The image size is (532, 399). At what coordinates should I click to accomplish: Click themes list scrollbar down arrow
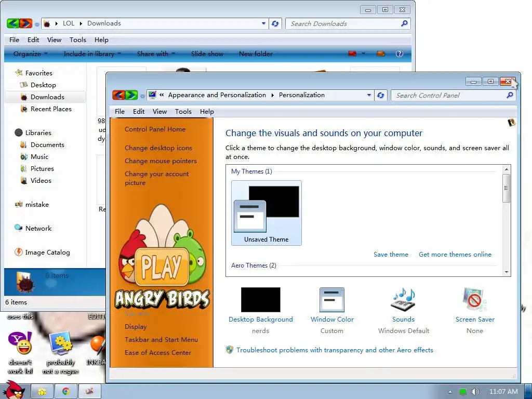506,272
